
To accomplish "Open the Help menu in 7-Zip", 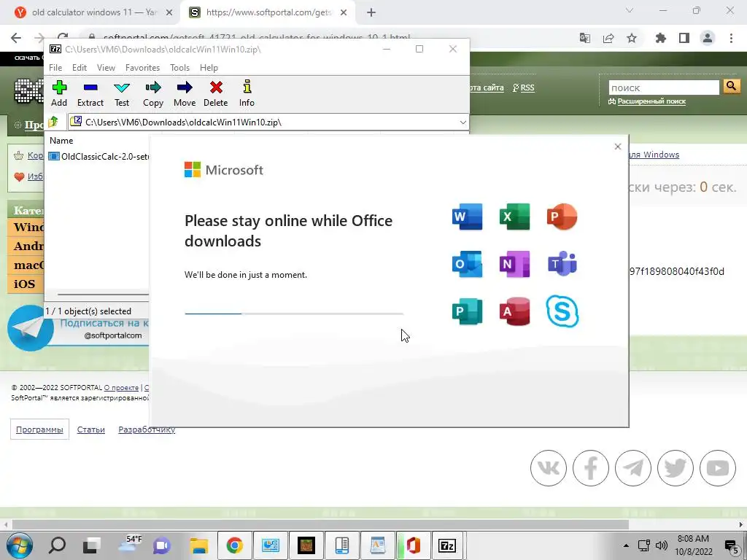I will coord(209,68).
